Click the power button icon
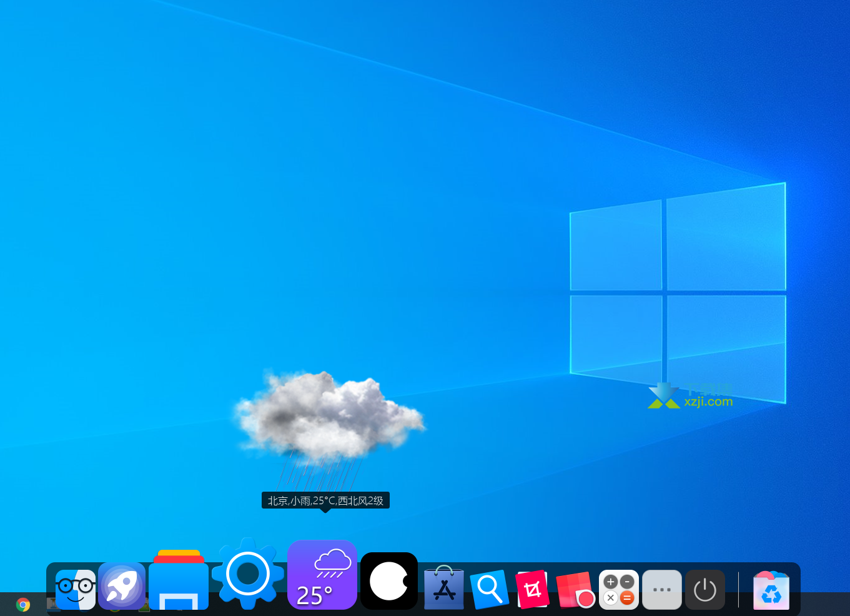Image resolution: width=850 pixels, height=616 pixels. click(x=705, y=590)
